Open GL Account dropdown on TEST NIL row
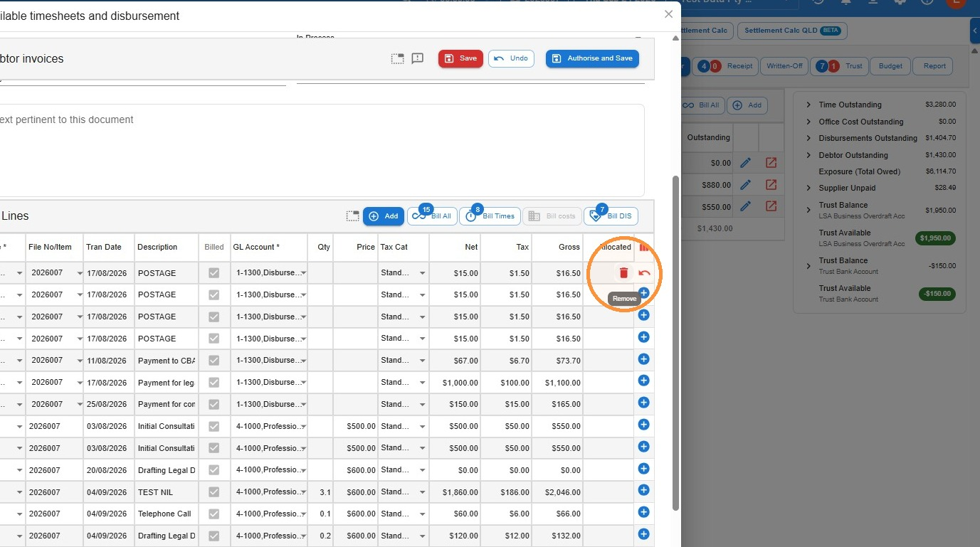 click(x=304, y=492)
